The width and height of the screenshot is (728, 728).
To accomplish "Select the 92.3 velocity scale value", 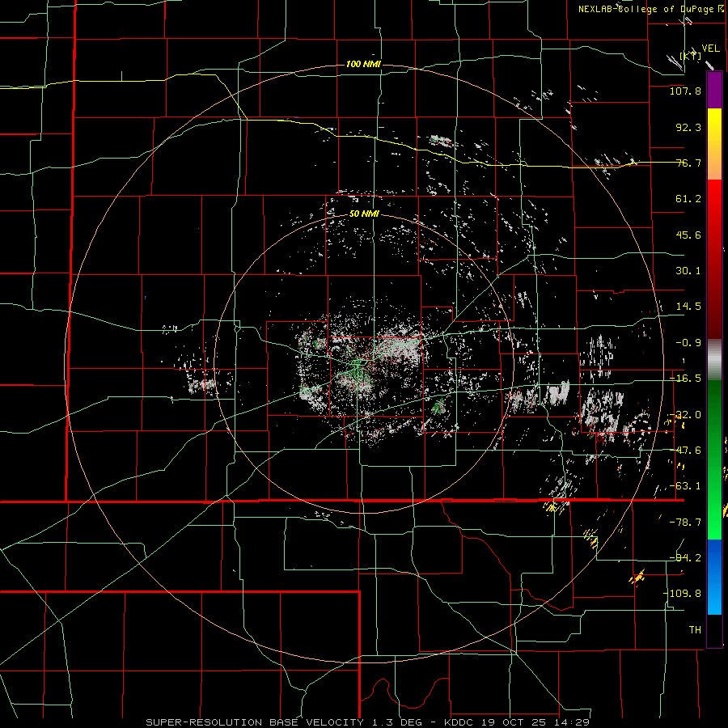I will [x=688, y=127].
